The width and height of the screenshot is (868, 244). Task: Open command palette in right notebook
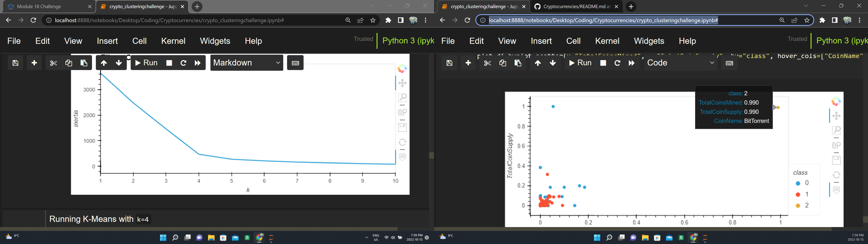point(729,63)
